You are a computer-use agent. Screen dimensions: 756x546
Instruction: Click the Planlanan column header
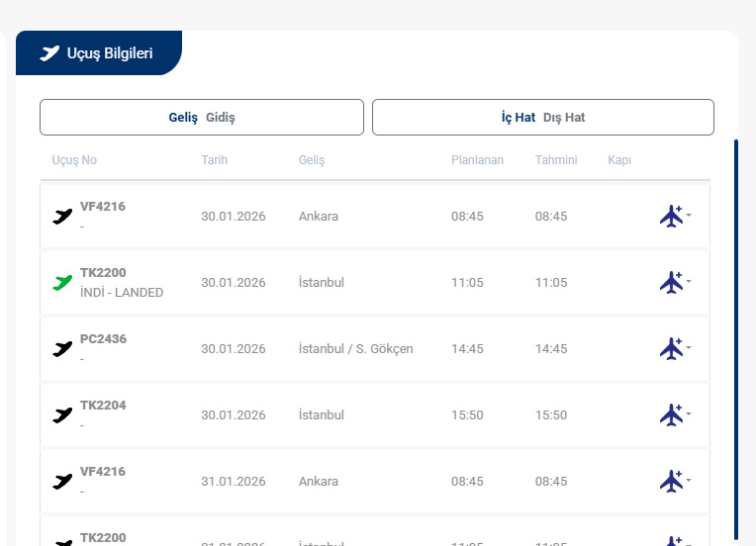click(477, 160)
